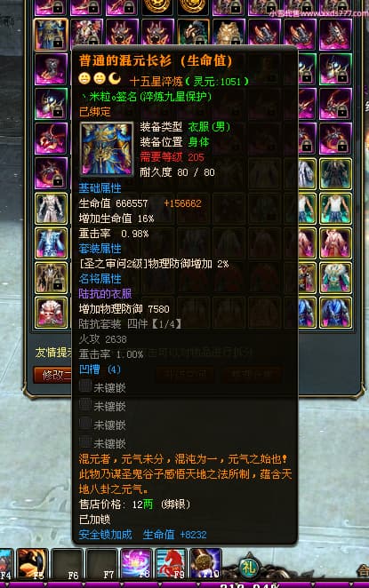
Task: Open the green 礼 gift icon
Action: tap(249, 567)
